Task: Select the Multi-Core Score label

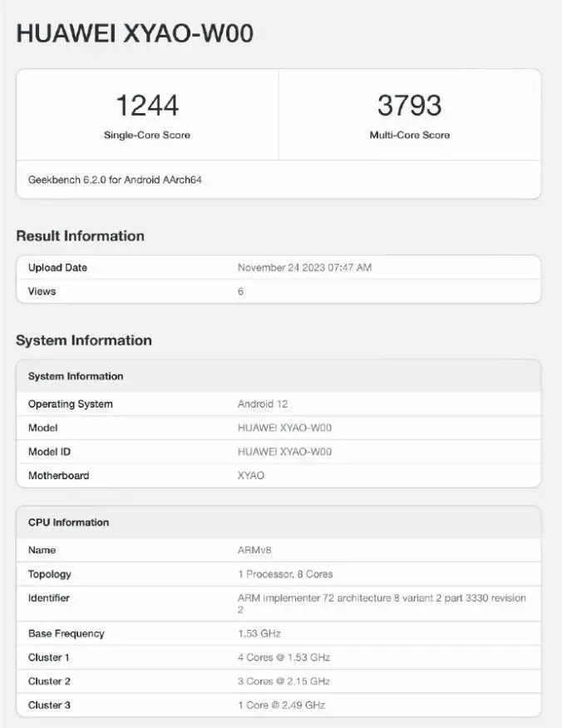Action: click(x=410, y=135)
